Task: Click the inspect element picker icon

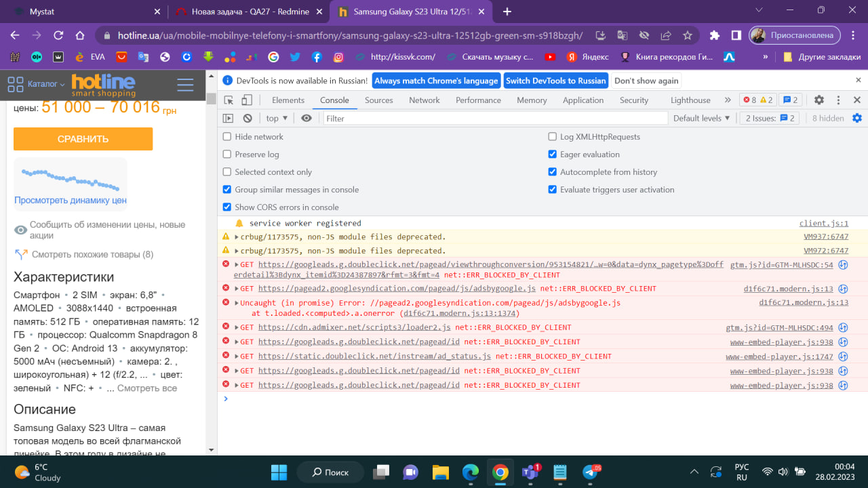Action: 229,100
